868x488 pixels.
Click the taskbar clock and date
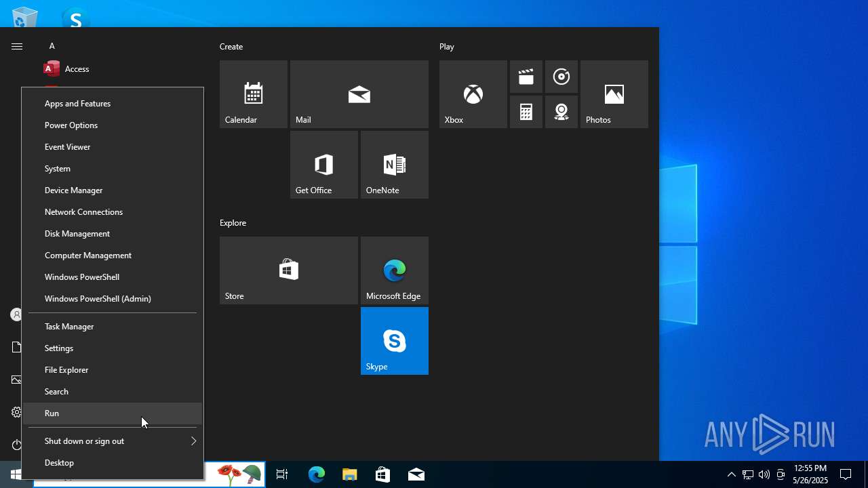[810, 474]
